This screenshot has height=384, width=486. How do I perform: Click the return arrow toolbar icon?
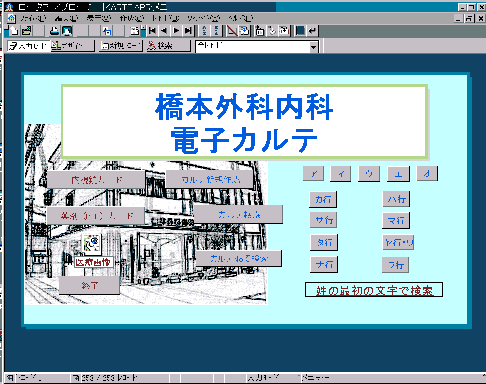tap(312, 31)
